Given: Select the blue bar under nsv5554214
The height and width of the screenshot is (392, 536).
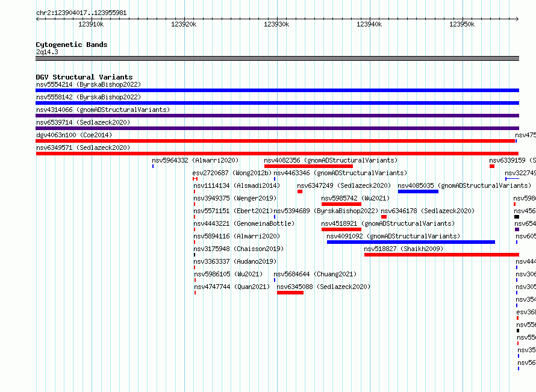Looking at the screenshot, I should coord(277,90).
